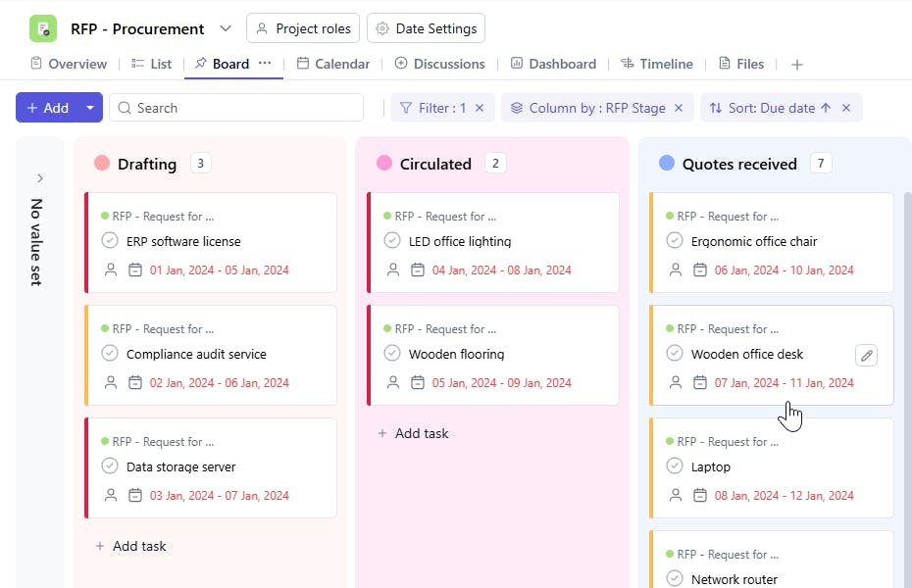
Task: Mark Wooden flooring task complete
Action: click(392, 354)
